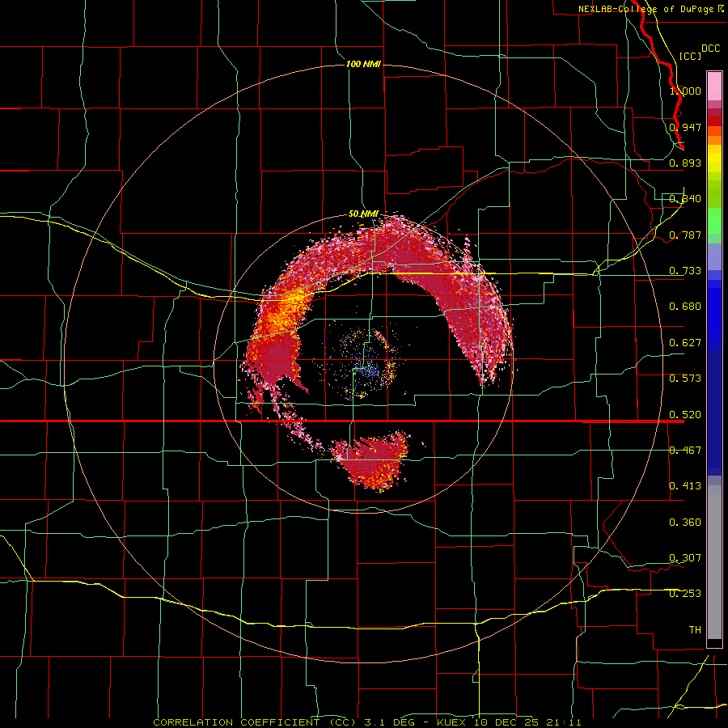
Task: Click the "100 NMI" range ring label
Action: click(x=363, y=64)
